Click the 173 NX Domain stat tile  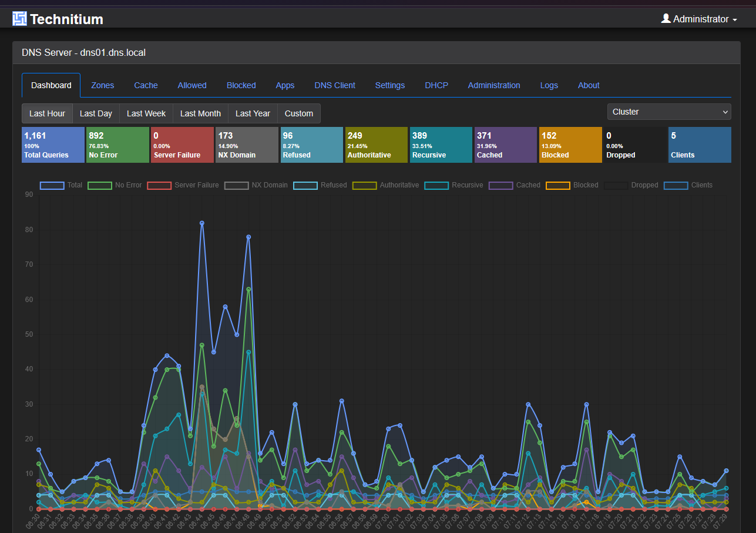[247, 145]
